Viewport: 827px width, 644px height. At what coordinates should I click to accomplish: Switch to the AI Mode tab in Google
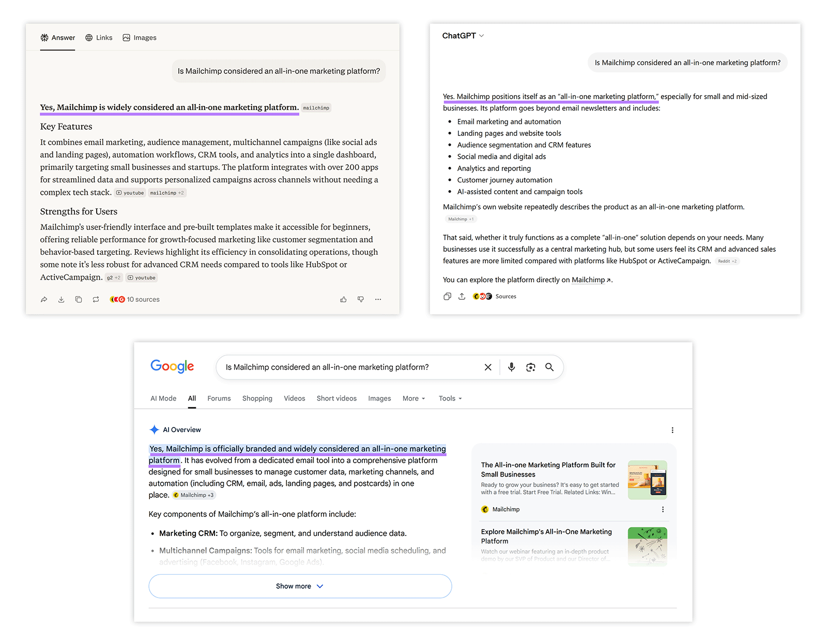(x=163, y=398)
